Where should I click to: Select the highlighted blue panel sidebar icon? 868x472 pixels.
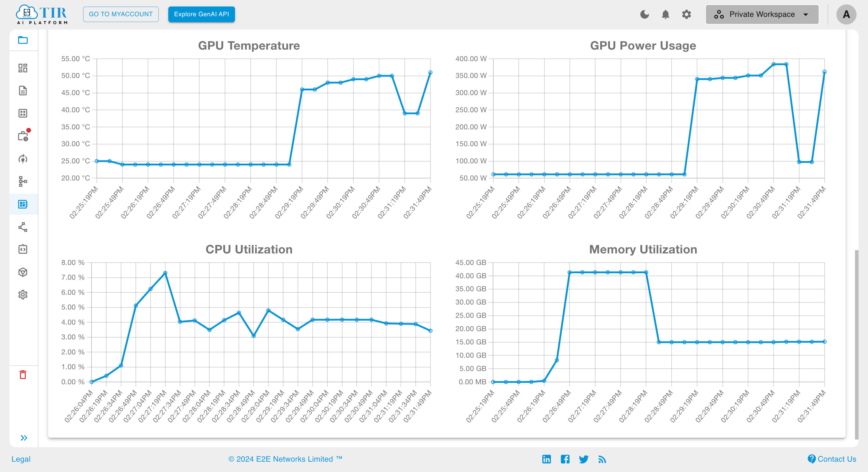[23, 204]
